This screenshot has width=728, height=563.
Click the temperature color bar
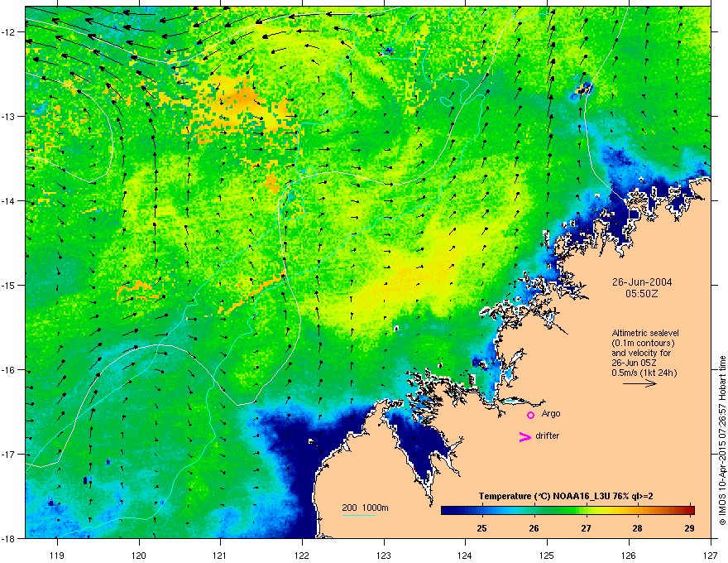coord(568,510)
